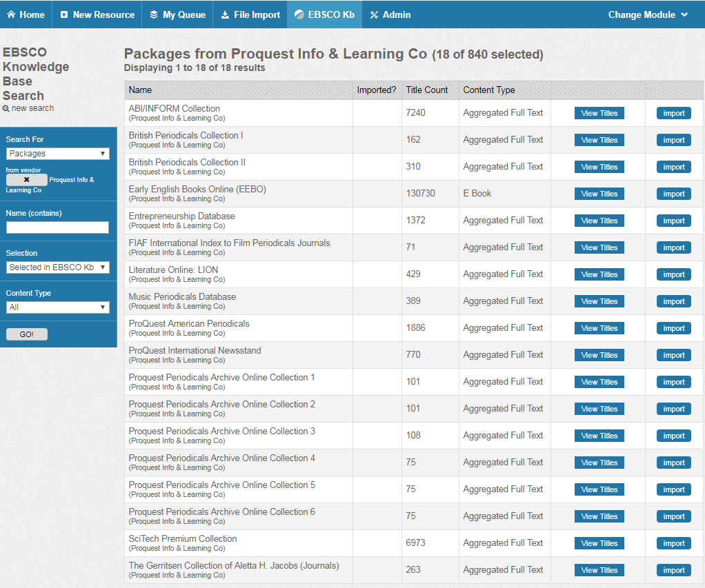705x588 pixels.
Task: Import Periodicals Archive Online Collection 6
Action: (x=673, y=516)
